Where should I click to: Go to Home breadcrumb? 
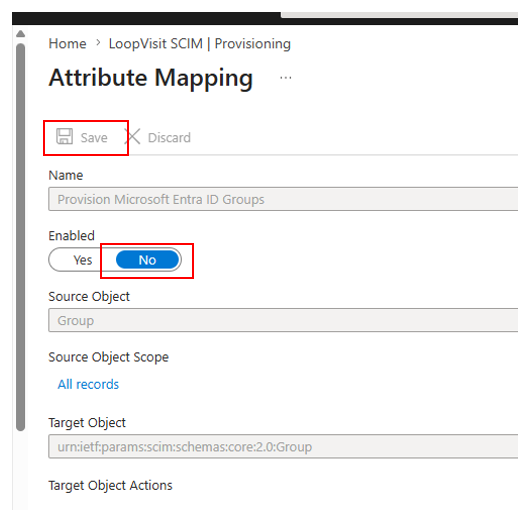tap(67, 44)
